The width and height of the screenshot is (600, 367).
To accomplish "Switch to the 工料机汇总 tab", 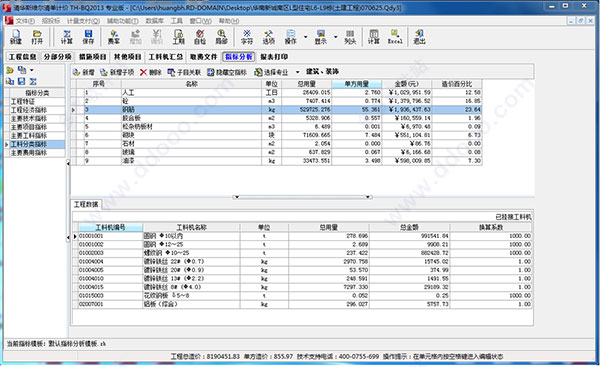I will point(166,57).
